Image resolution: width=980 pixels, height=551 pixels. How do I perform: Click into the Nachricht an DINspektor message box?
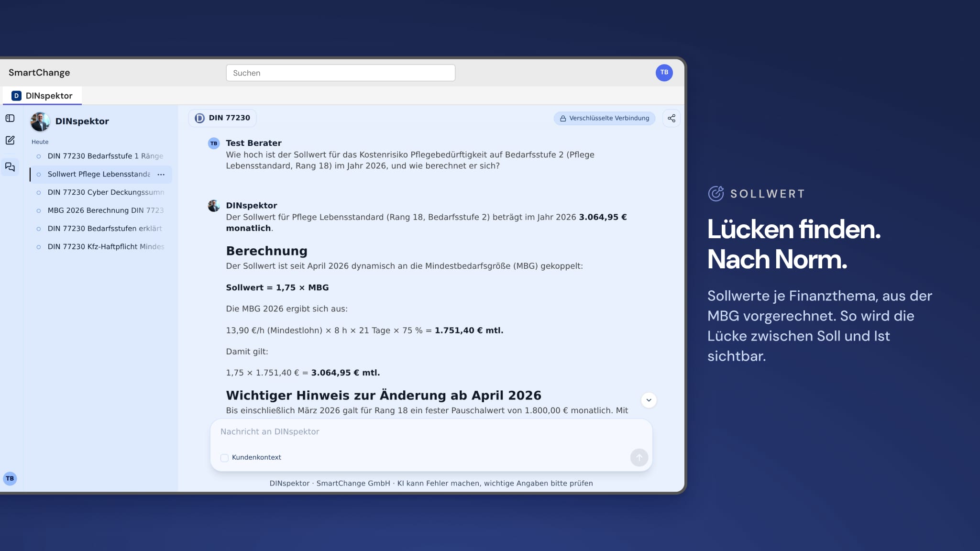pos(430,432)
